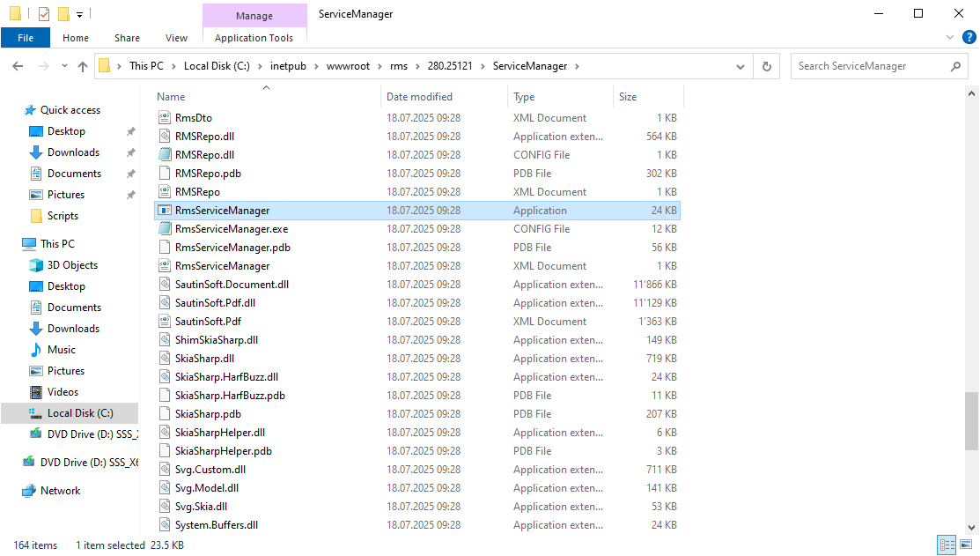Select Network in navigation pane
The height and width of the screenshot is (556, 980).
click(x=60, y=491)
